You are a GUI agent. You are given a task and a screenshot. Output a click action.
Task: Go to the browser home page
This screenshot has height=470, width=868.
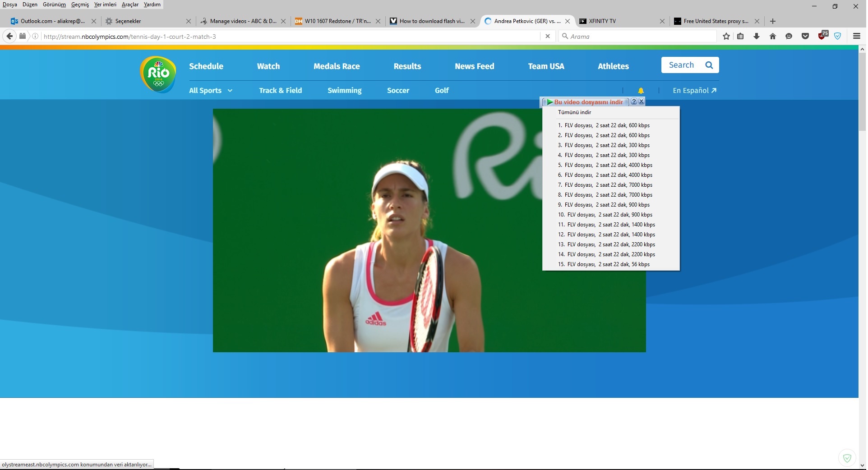coord(772,36)
